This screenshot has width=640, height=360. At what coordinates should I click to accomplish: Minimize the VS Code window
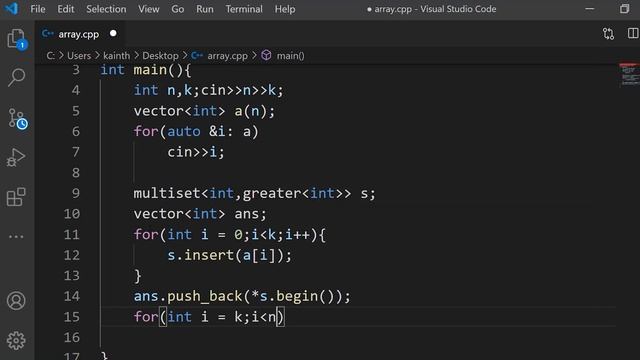click(589, 9)
